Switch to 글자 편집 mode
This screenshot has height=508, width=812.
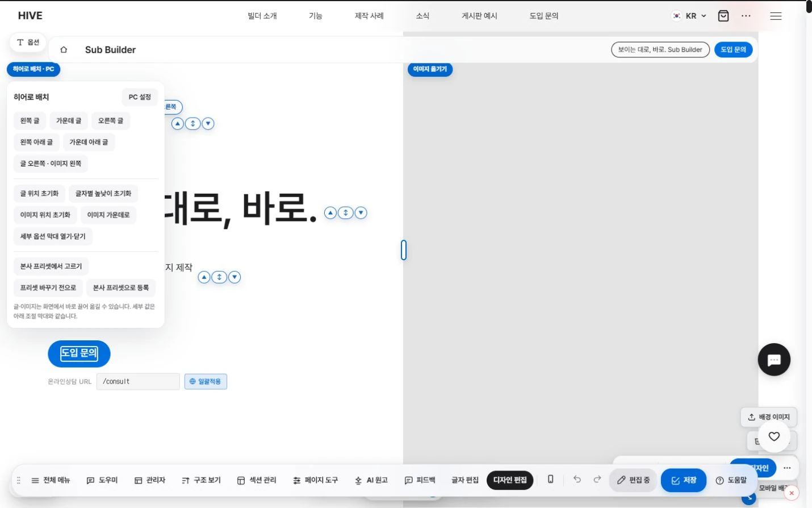[x=465, y=480]
